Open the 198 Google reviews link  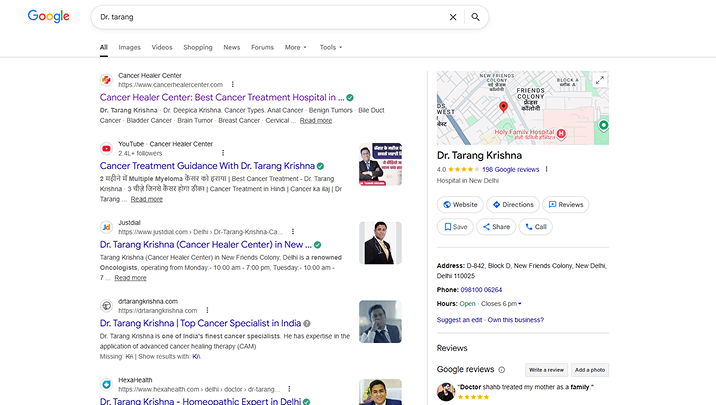510,170
